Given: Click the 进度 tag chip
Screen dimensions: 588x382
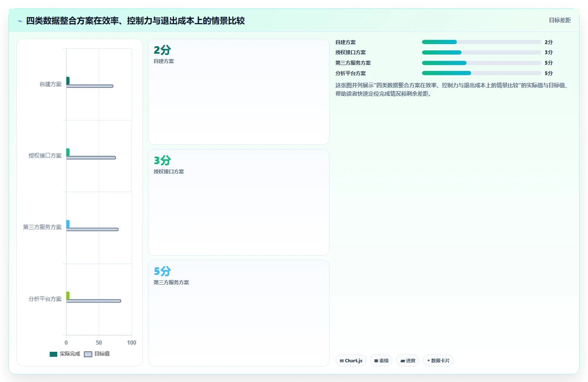Looking at the screenshot, I should 408,361.
